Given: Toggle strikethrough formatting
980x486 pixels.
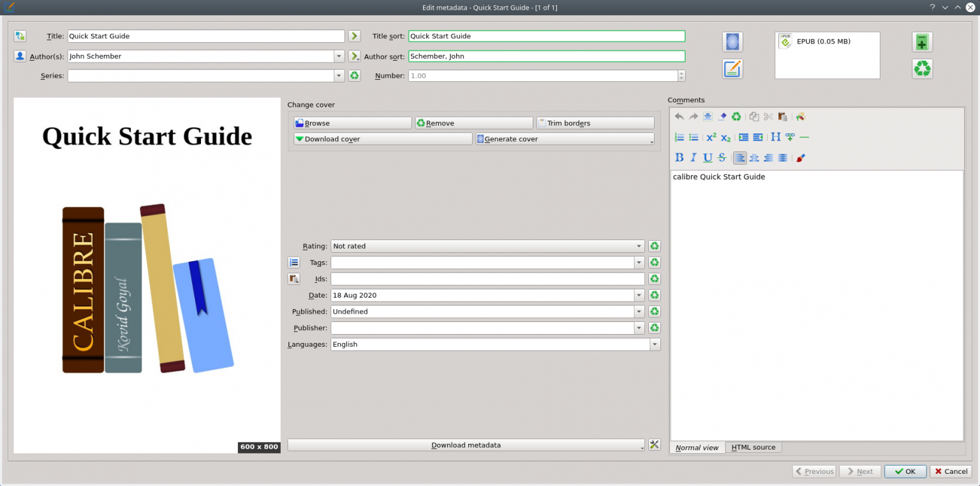Looking at the screenshot, I should pyautogui.click(x=722, y=158).
